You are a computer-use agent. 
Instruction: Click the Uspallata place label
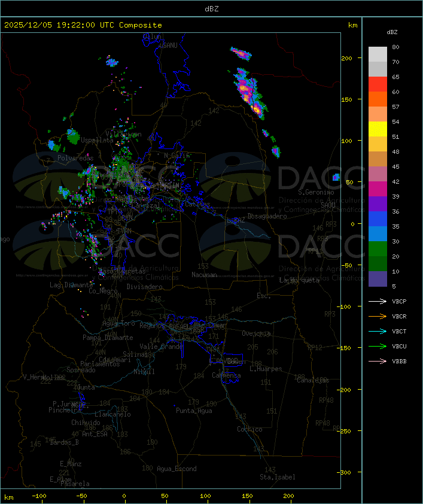coord(97,140)
